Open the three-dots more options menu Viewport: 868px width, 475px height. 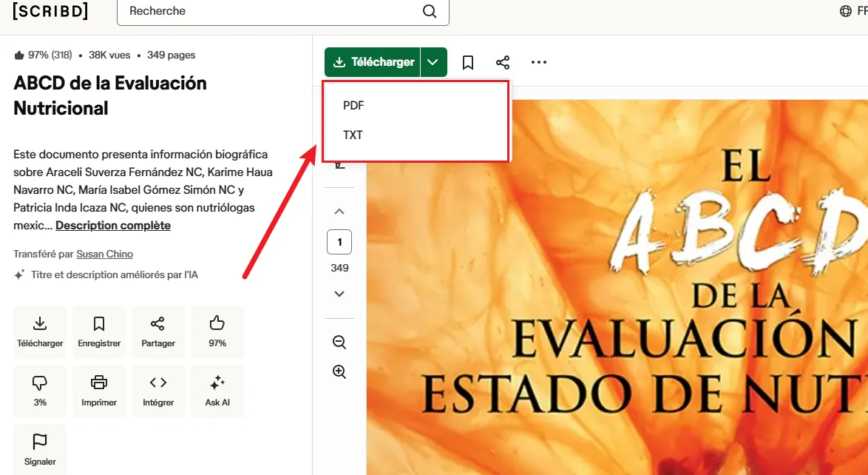coord(539,62)
